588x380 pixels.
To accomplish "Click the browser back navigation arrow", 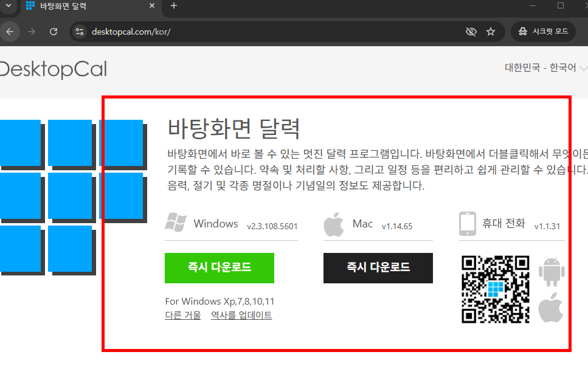I will (10, 31).
